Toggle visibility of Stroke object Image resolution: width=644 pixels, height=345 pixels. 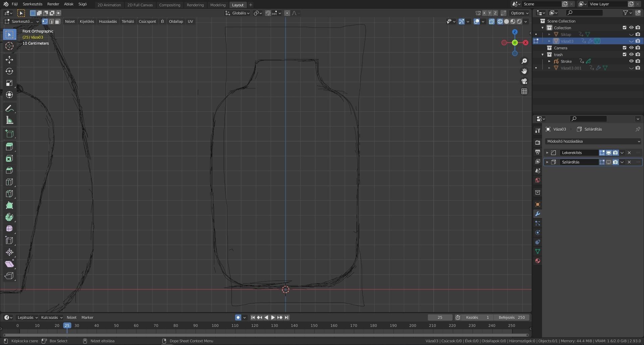pyautogui.click(x=631, y=61)
